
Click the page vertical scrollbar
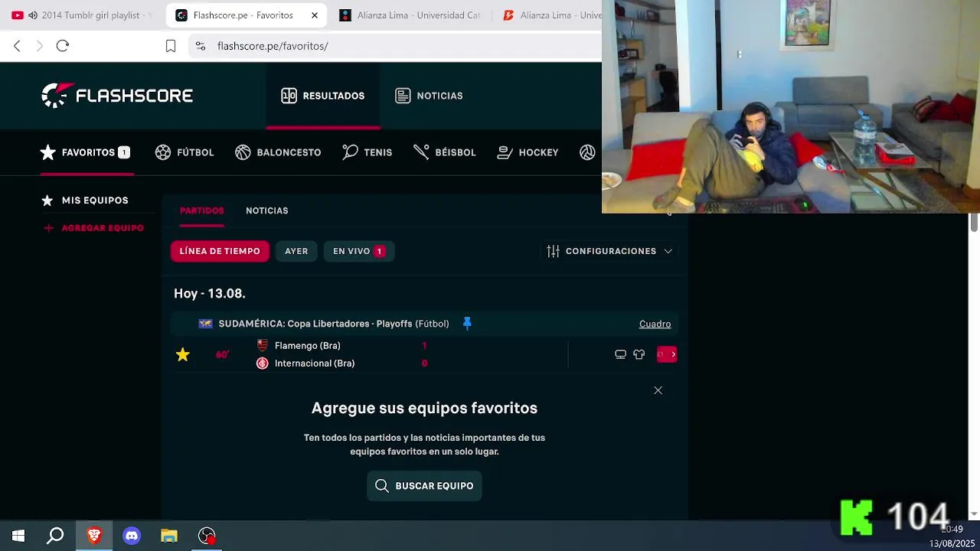coord(974,222)
